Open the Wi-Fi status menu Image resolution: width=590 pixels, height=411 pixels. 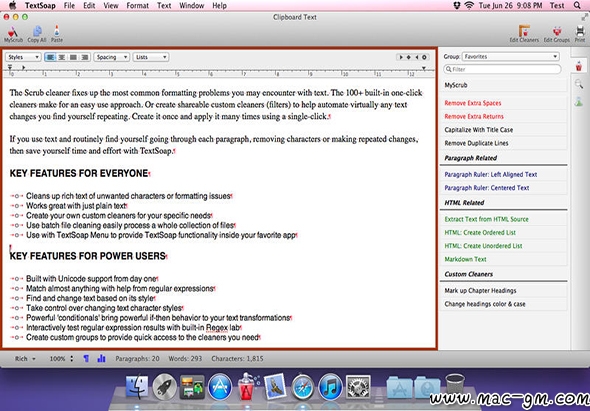click(x=469, y=5)
